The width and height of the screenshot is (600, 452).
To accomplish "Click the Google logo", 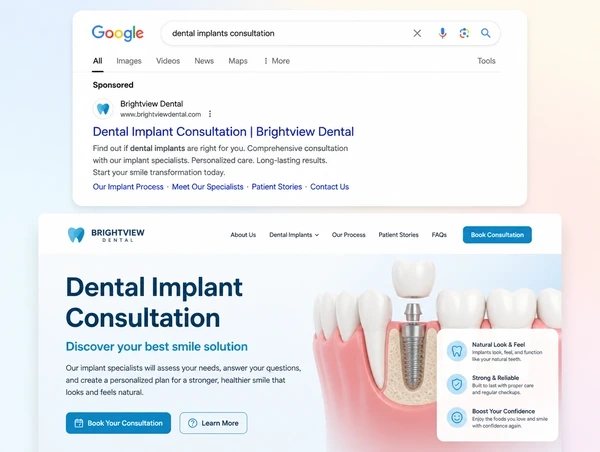I will [118, 33].
